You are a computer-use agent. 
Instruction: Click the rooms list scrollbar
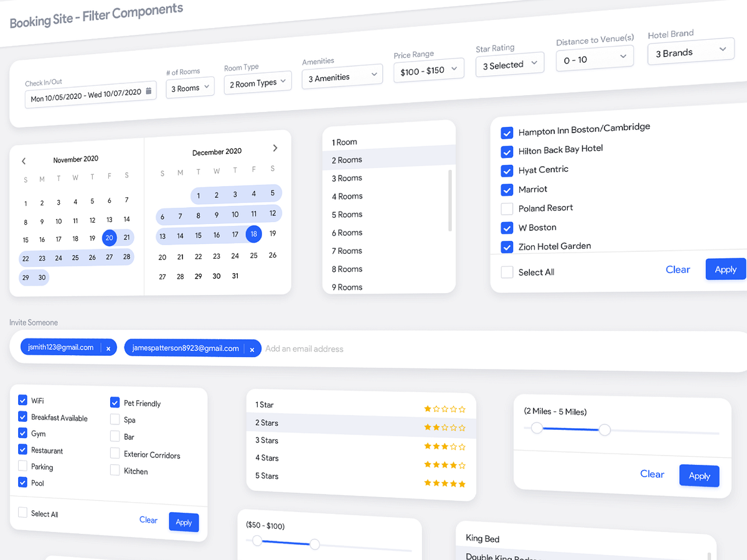450,200
